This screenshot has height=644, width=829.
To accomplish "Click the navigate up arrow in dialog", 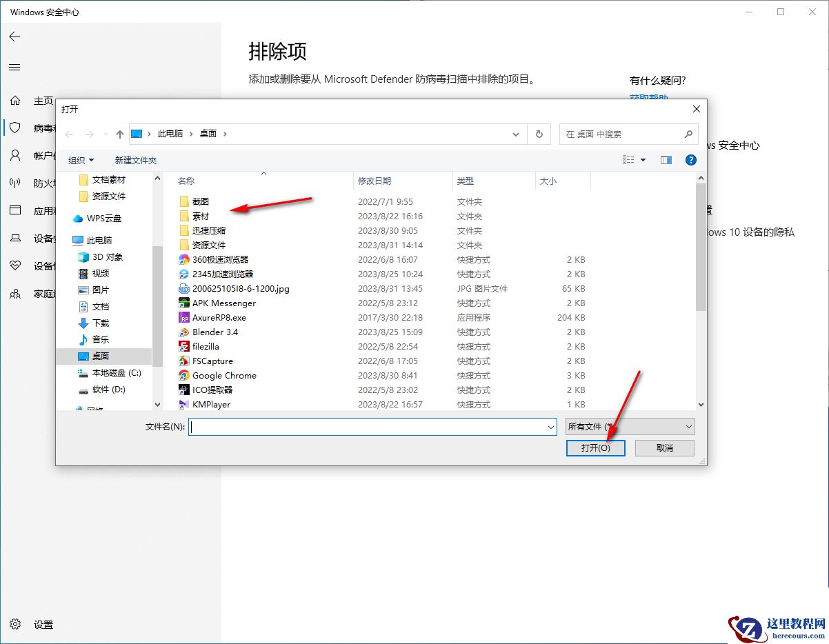I will [120, 134].
